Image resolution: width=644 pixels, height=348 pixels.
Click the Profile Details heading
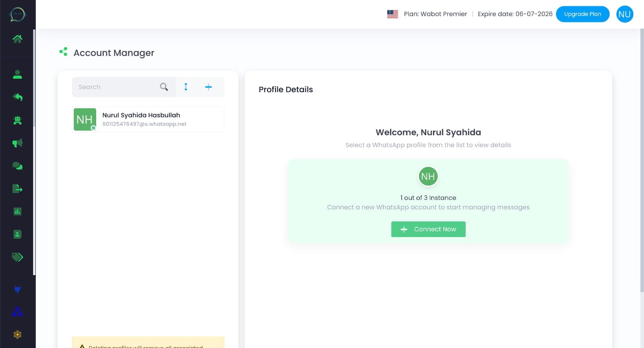(286, 89)
